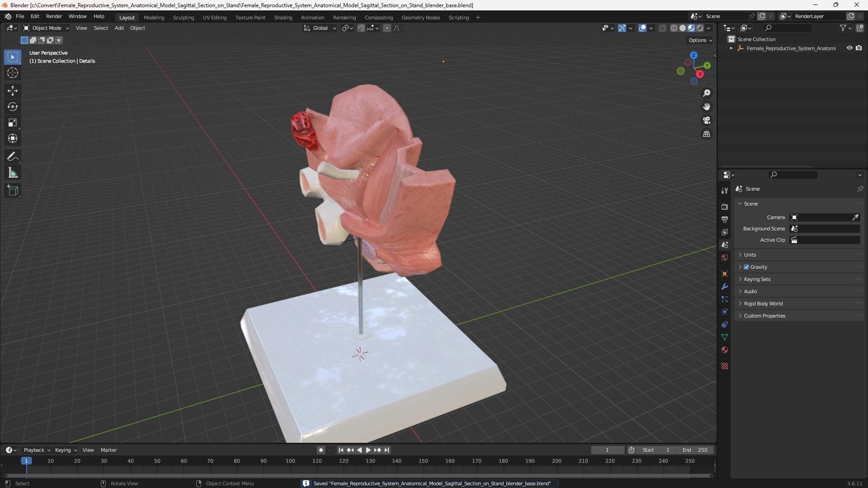Open the Render menu
The image size is (868, 488).
point(54,16)
